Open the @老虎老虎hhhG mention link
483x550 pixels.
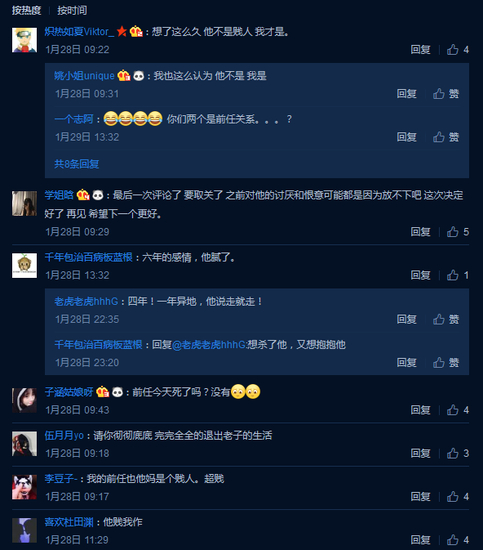[209, 345]
